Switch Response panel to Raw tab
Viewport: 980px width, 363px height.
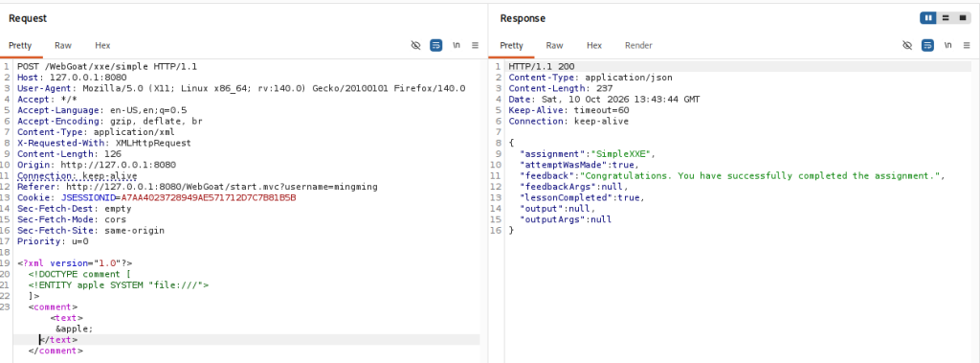coord(554,45)
